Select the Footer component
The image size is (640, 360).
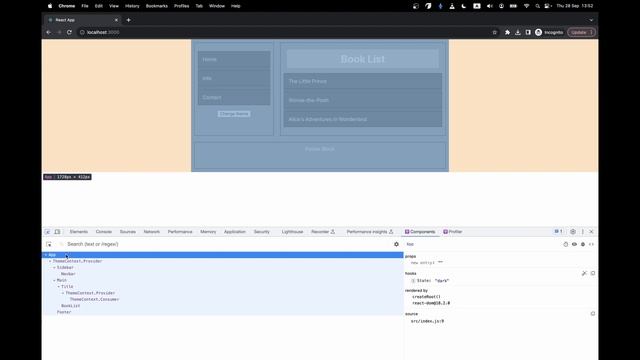click(x=64, y=312)
